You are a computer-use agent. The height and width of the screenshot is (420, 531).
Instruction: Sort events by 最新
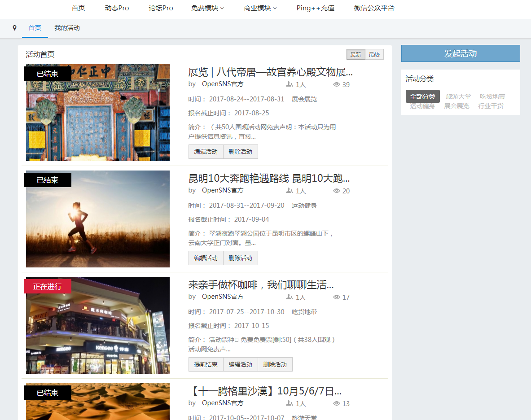coord(355,54)
